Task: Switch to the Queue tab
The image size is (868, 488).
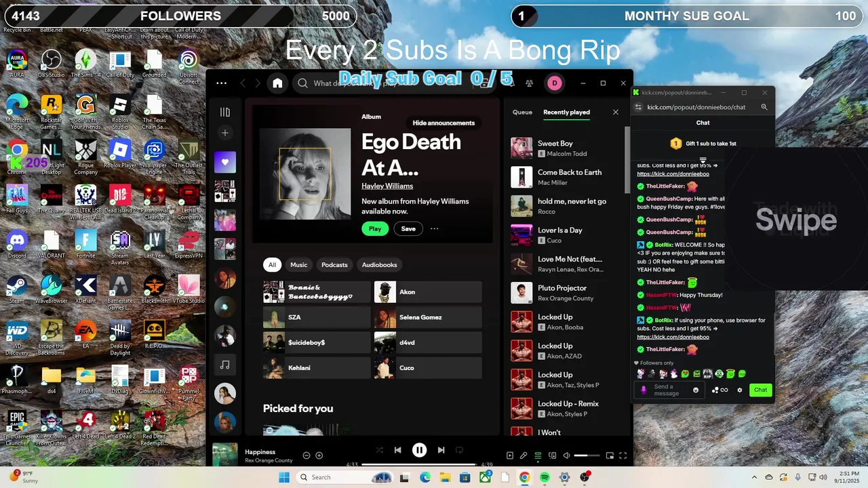Action: point(522,113)
